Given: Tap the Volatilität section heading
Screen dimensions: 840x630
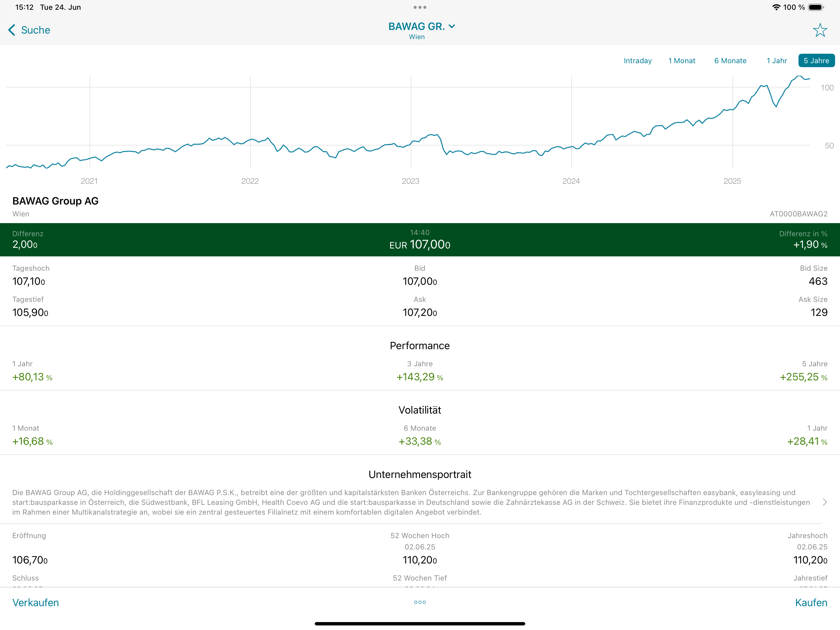Looking at the screenshot, I should pos(420,410).
